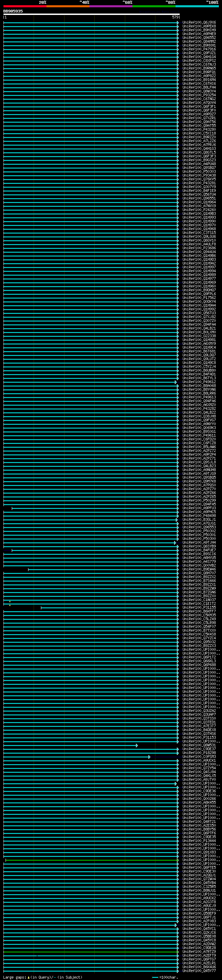Select hit label UniRef100_Q95032
The height and width of the screenshot is (980, 222).
point(199,642)
